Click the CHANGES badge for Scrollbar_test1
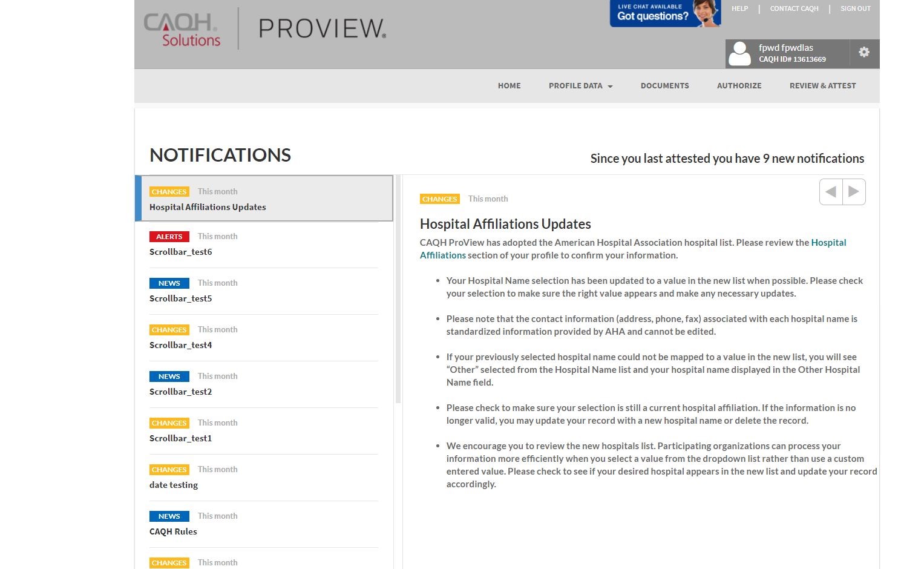The height and width of the screenshot is (569, 924). pyautogui.click(x=169, y=423)
